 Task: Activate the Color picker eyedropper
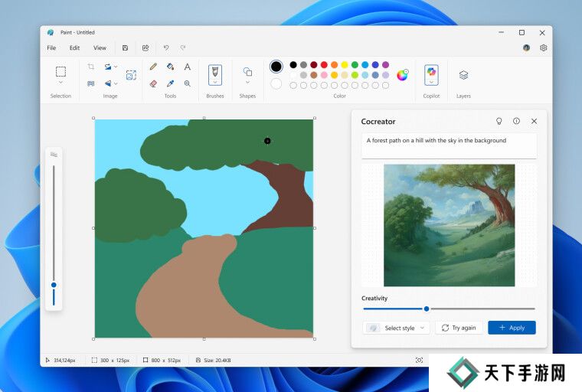170,83
